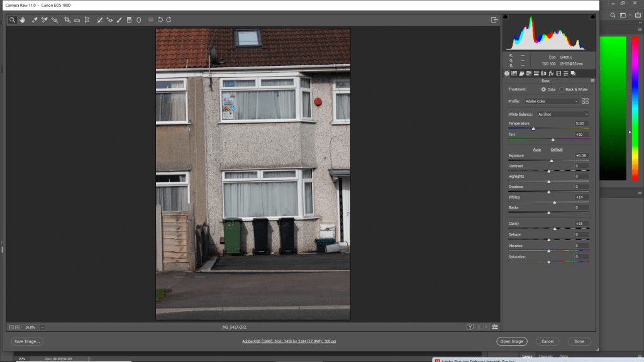
Task: Select the Zoom tool in the toolbar
Action: click(x=12, y=20)
